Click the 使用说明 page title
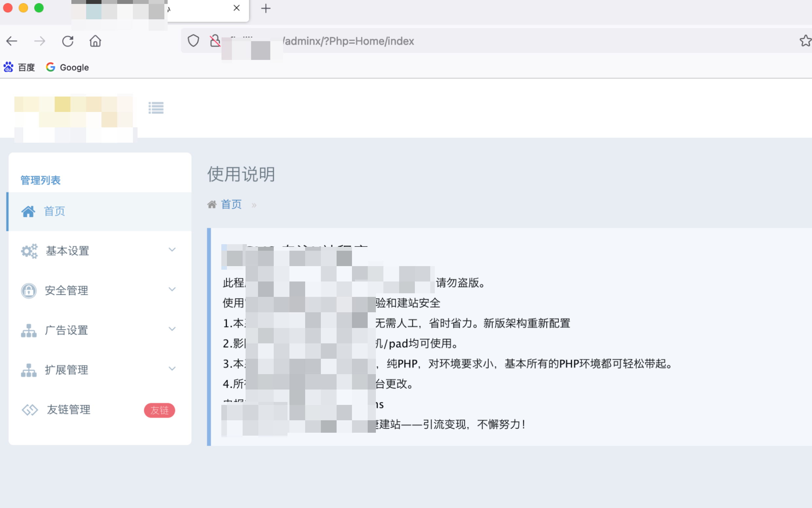Image resolution: width=812 pixels, height=508 pixels. [241, 174]
